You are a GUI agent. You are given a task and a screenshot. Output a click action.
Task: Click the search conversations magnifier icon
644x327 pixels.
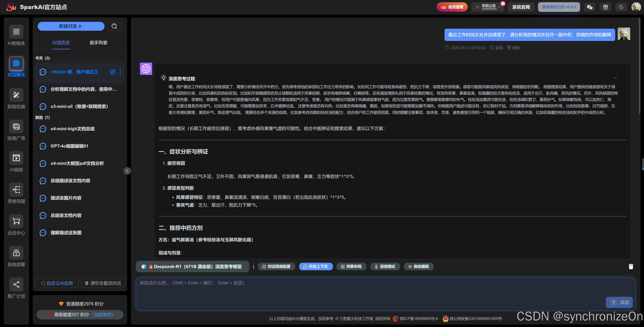click(114, 26)
